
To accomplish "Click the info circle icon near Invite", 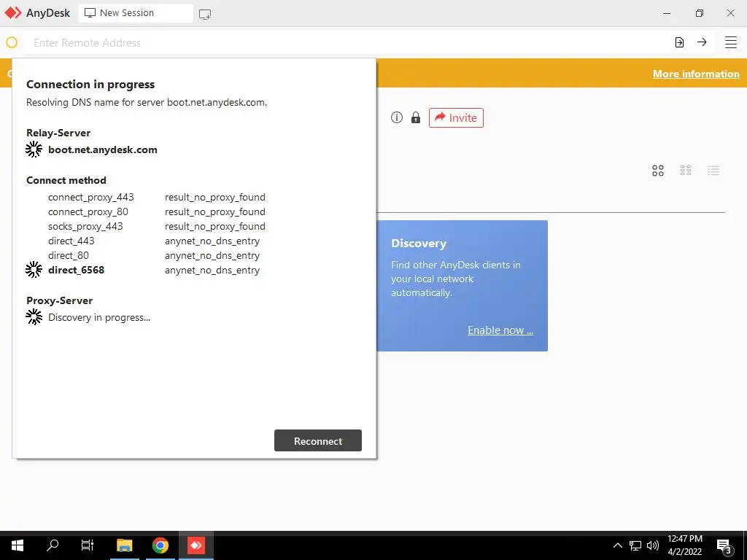I will (396, 117).
